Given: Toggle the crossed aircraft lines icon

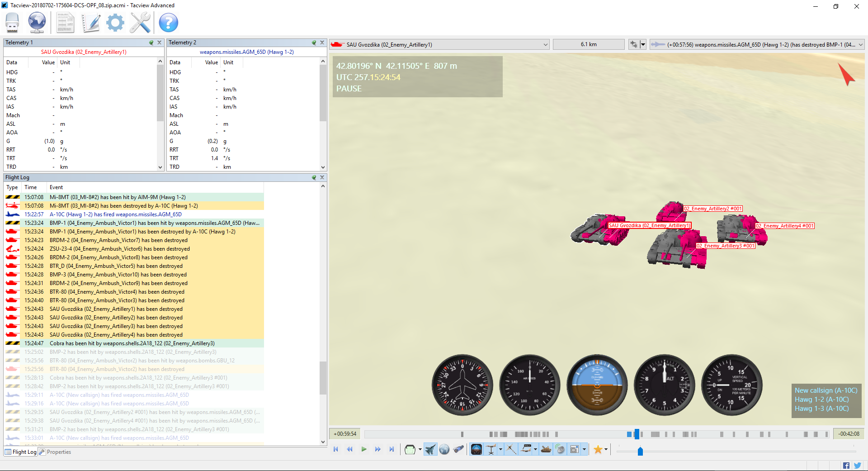Looking at the screenshot, I should (x=511, y=449).
